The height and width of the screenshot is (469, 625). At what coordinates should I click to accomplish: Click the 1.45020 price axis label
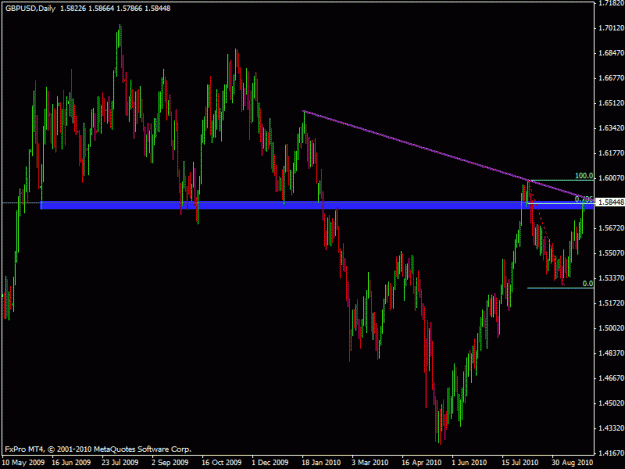[611, 403]
